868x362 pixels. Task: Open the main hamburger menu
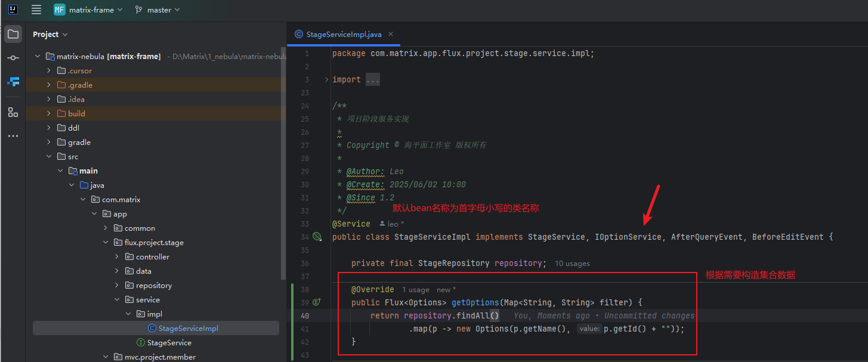[36, 10]
